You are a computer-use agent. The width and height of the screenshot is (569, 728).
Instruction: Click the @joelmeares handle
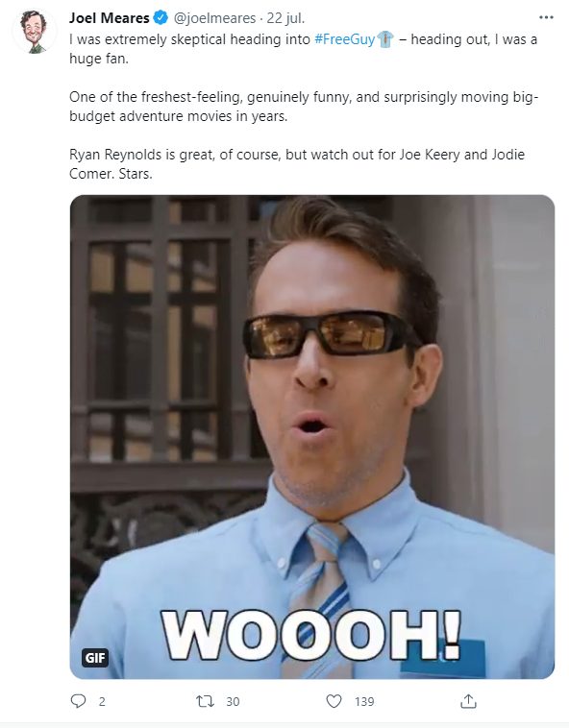[214, 18]
